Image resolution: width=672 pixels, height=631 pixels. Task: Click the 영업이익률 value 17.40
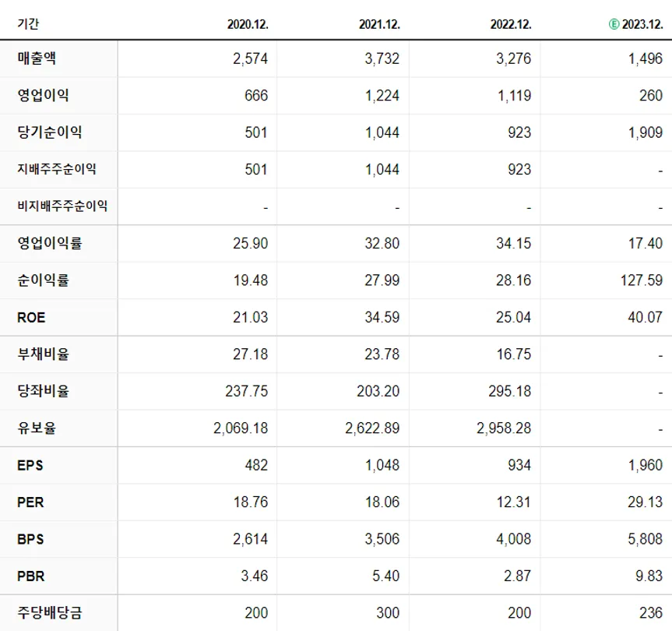click(x=646, y=244)
